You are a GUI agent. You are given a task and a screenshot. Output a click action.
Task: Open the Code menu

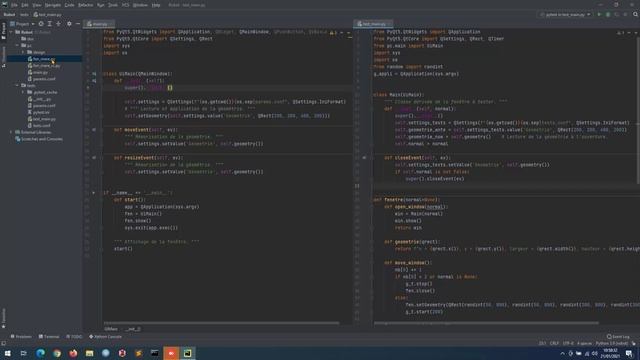[x=69, y=5]
